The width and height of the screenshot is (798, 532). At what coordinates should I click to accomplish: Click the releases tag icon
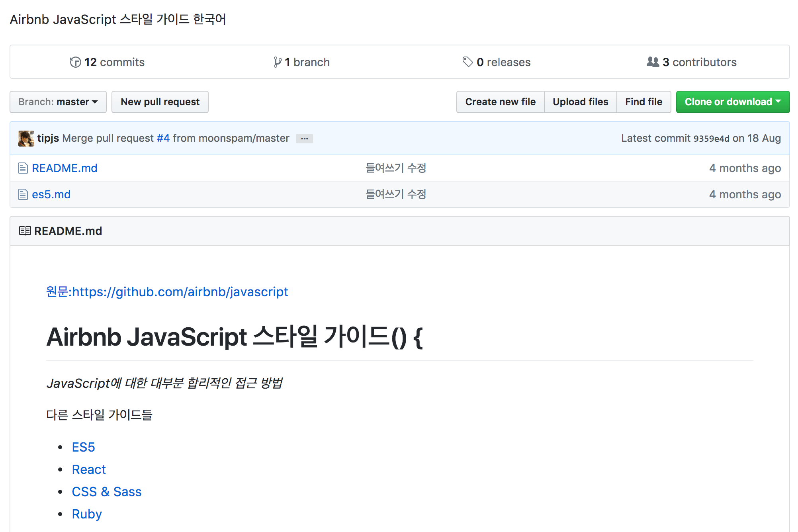click(x=467, y=62)
